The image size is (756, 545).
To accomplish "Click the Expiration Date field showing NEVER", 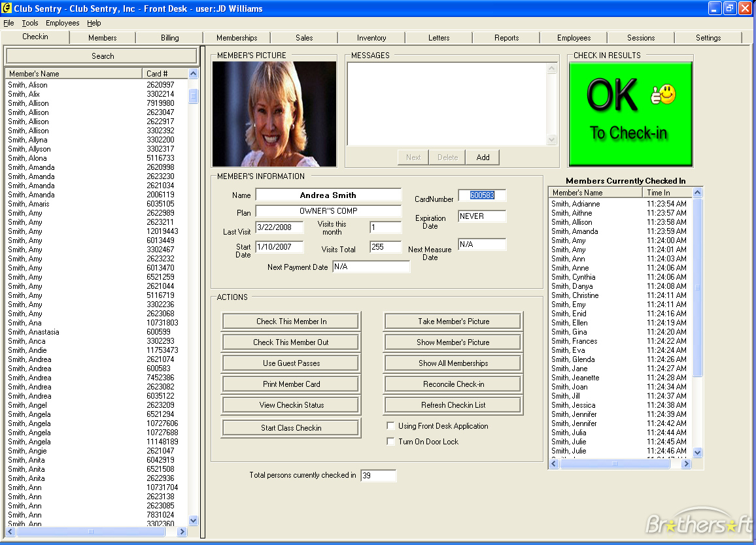I will point(482,216).
